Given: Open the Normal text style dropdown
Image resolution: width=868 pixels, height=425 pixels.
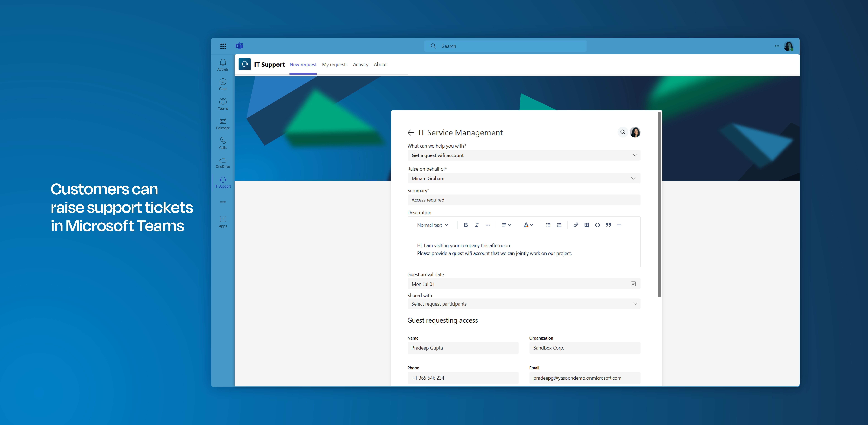Looking at the screenshot, I should tap(432, 225).
